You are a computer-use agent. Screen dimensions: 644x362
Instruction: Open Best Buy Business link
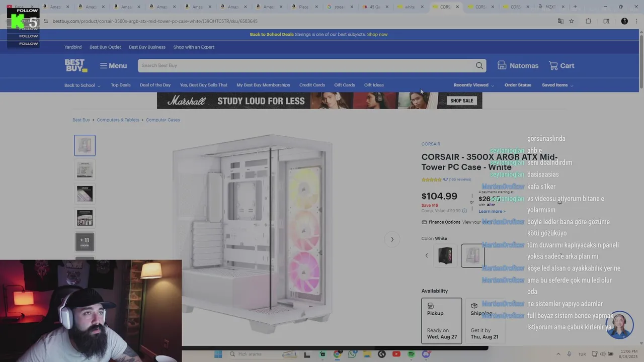pyautogui.click(x=147, y=47)
